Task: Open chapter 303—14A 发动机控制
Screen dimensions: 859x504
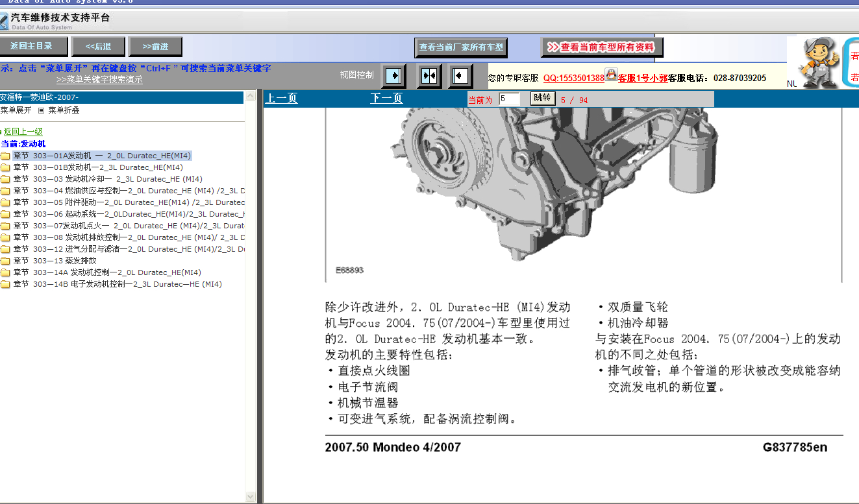Action: 107,272
